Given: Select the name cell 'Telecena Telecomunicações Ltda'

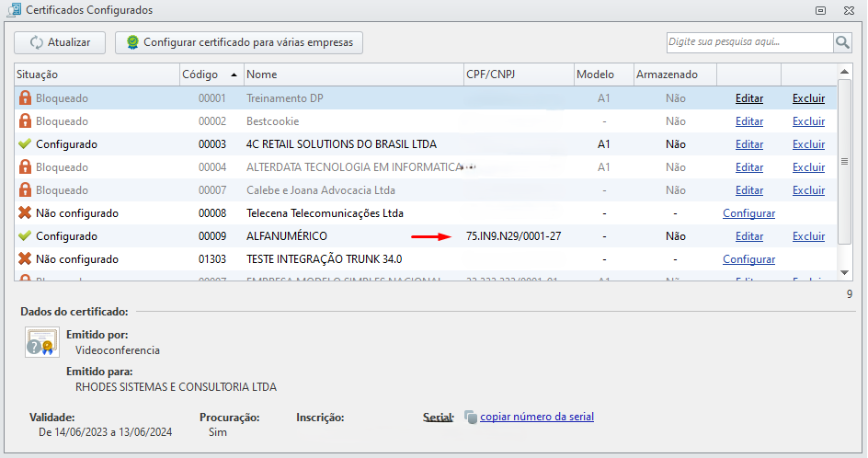Looking at the screenshot, I should [x=325, y=213].
